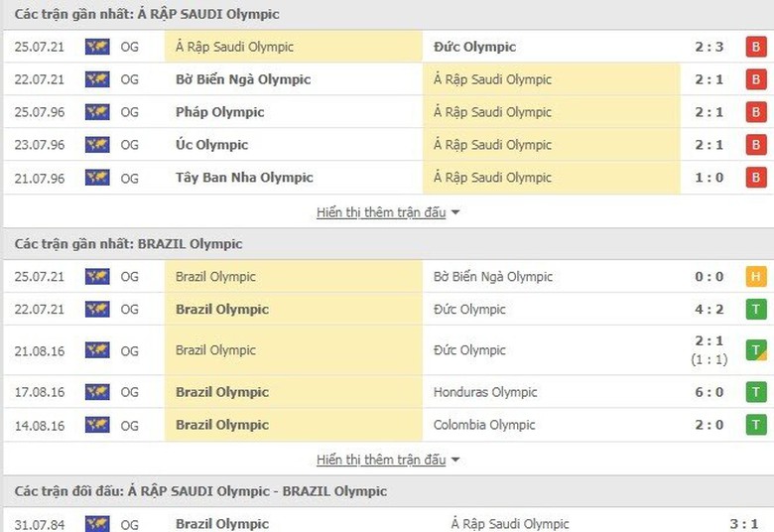Expand more matches under Ả Rập Saudi Olympic section

381,212
